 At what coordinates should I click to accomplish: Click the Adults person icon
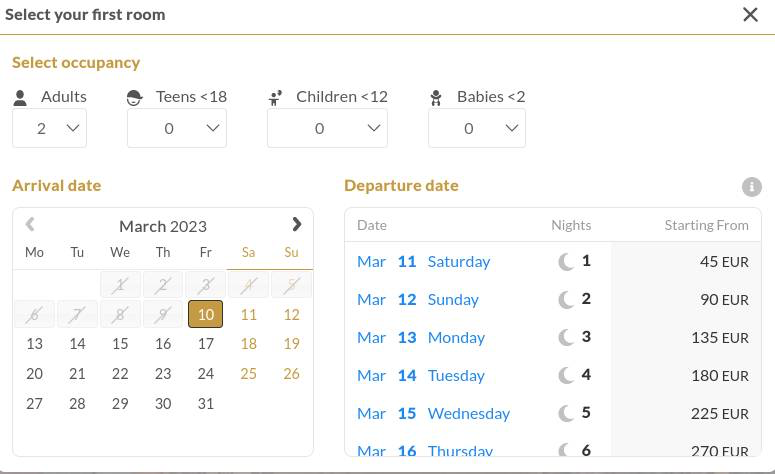click(x=21, y=98)
